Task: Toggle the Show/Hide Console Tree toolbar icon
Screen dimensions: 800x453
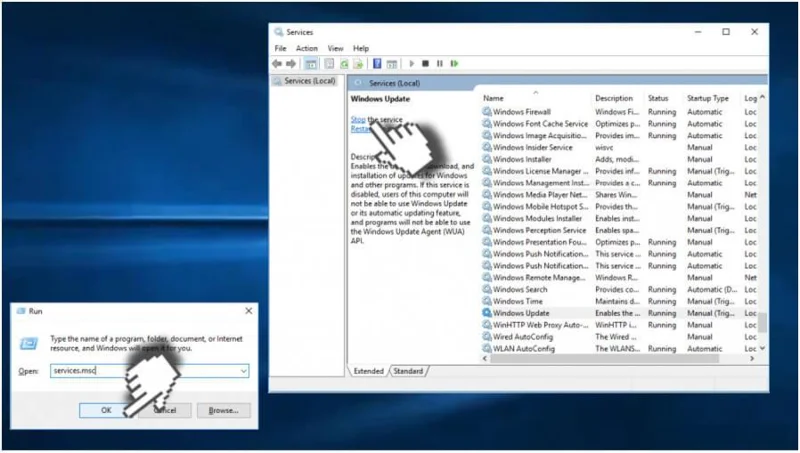Action: (x=310, y=64)
